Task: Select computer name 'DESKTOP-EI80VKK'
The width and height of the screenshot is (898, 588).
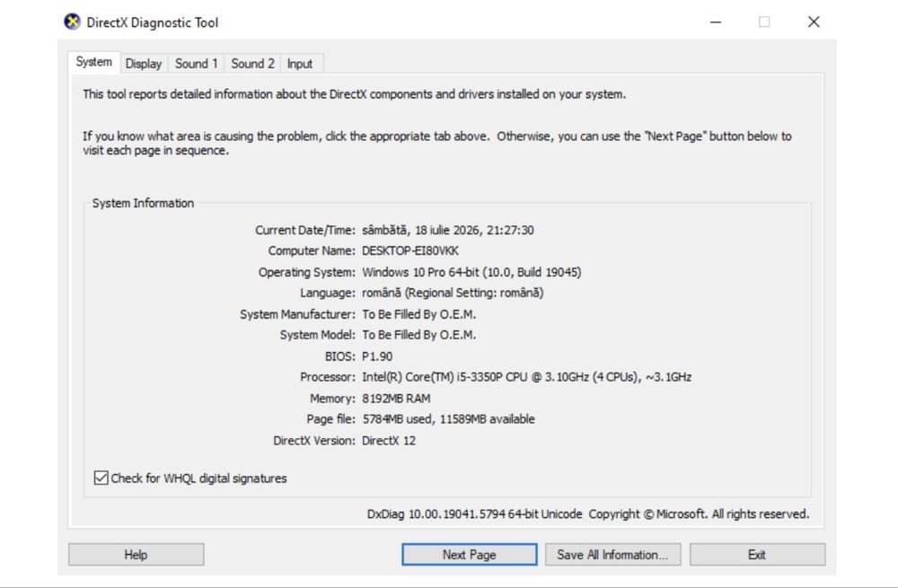Action: [x=410, y=250]
